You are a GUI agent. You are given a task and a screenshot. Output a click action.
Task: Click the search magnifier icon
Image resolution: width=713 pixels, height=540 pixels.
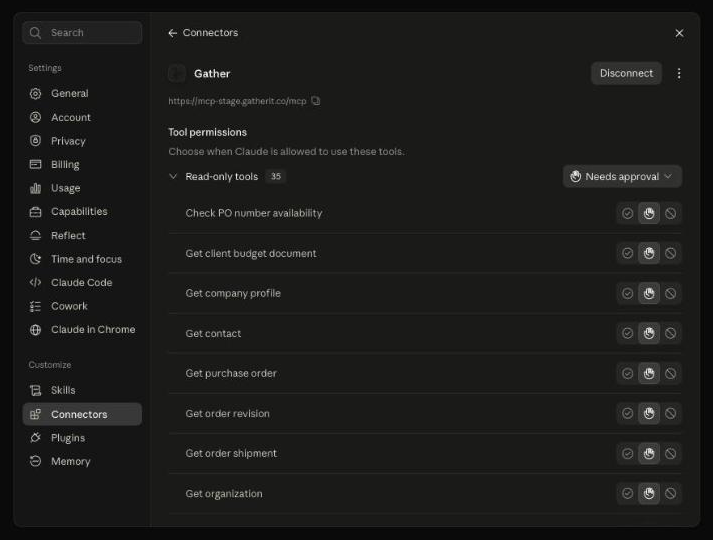(35, 33)
